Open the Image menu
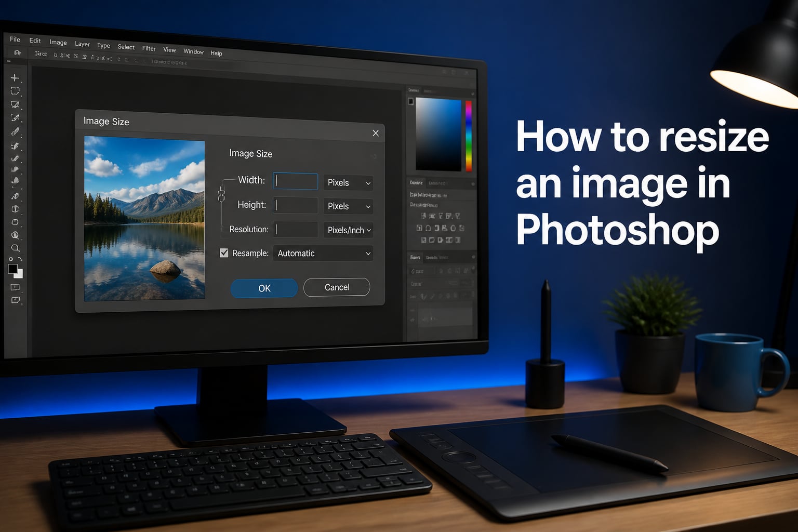The image size is (798, 532). 58,43
